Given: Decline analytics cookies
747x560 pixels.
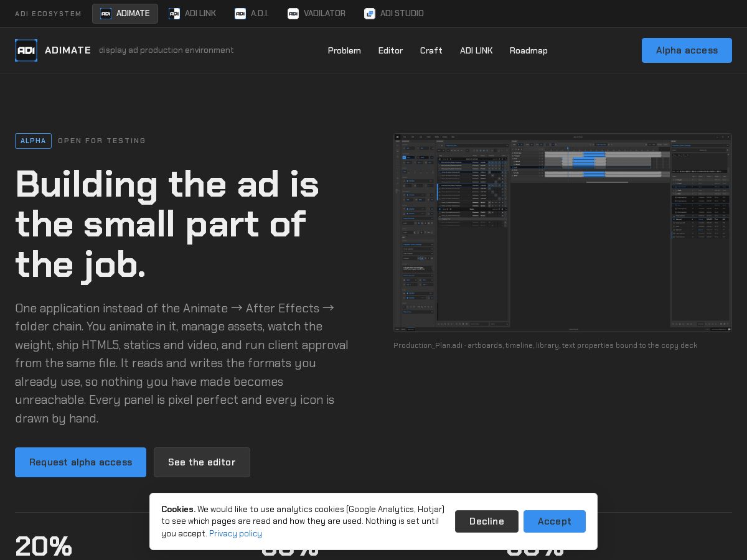Looking at the screenshot, I should (x=487, y=521).
